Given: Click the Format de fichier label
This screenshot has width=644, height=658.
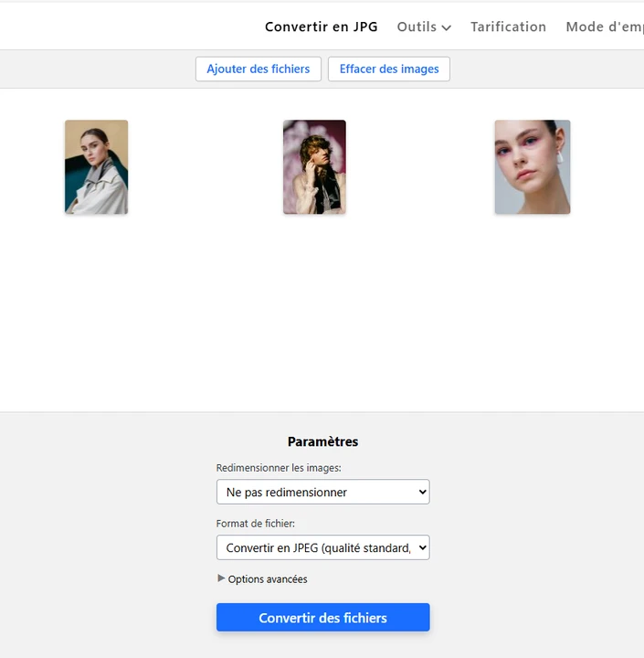Looking at the screenshot, I should point(256,524).
